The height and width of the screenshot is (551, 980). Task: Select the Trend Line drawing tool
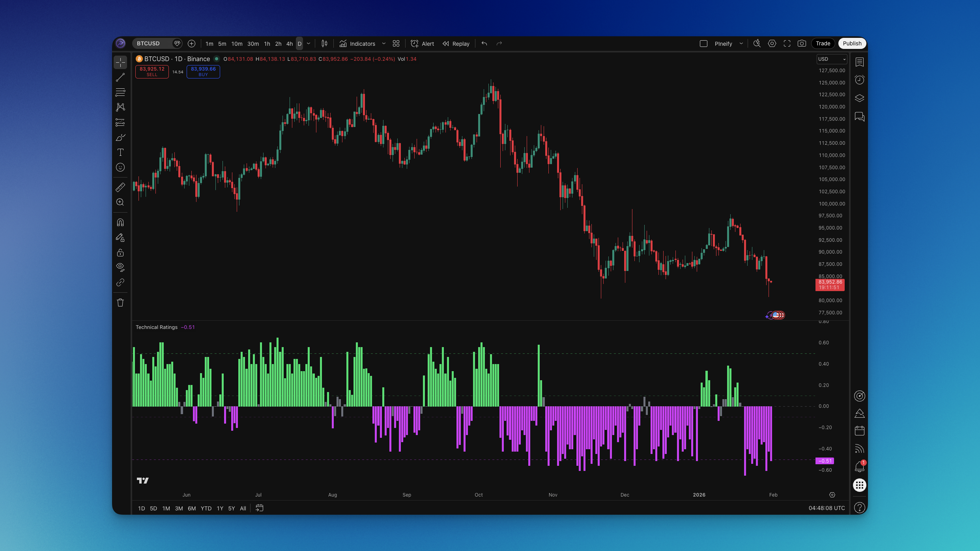point(120,77)
